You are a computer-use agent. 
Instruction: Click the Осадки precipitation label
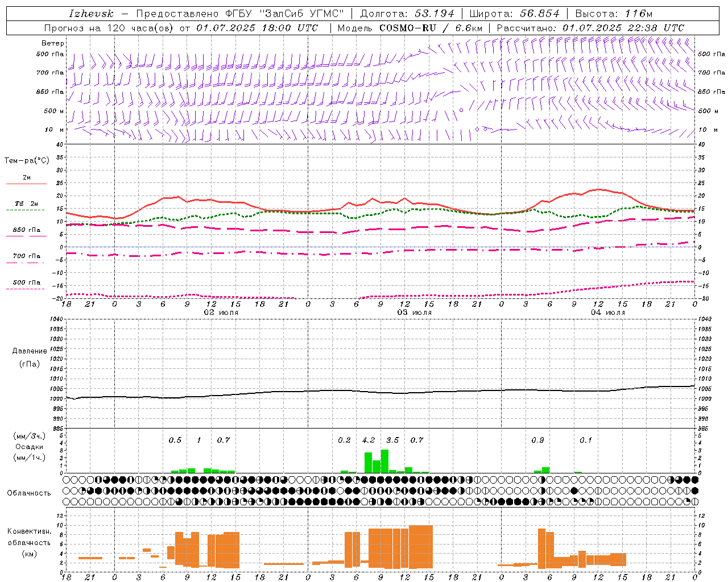tap(29, 447)
